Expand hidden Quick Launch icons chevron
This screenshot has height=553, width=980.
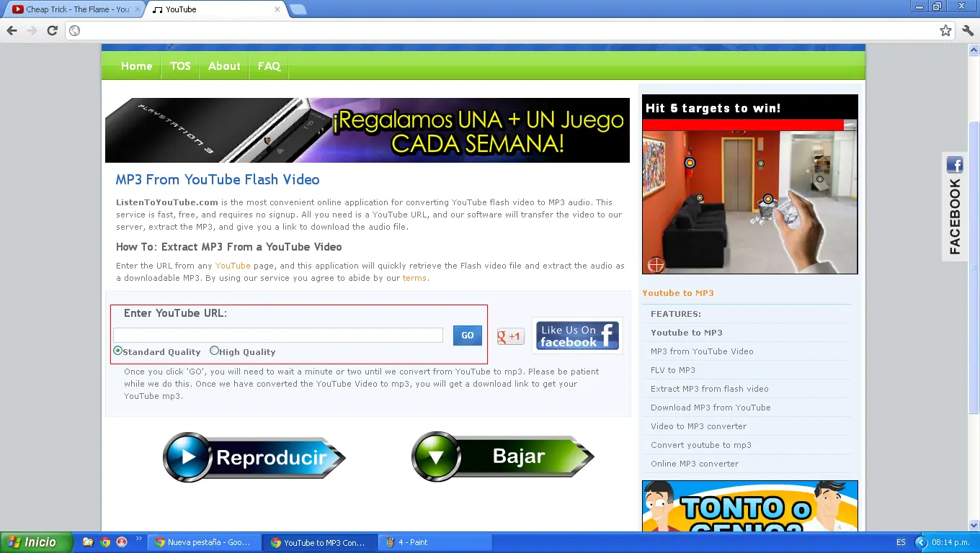pos(139,539)
